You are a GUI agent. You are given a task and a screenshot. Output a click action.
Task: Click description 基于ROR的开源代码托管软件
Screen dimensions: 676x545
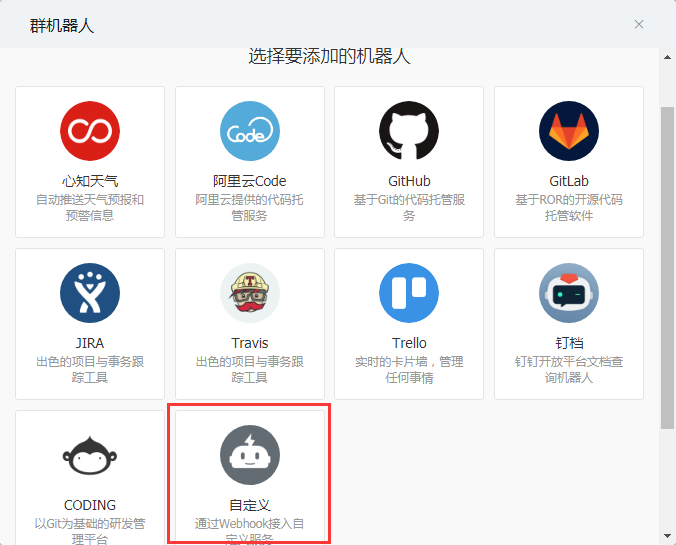pos(569,207)
